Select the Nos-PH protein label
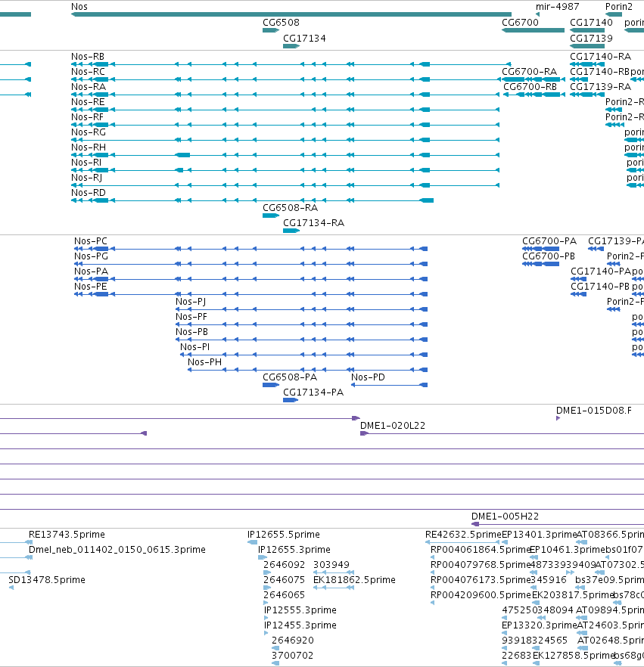This screenshot has height=667, width=644. pyautogui.click(x=205, y=362)
